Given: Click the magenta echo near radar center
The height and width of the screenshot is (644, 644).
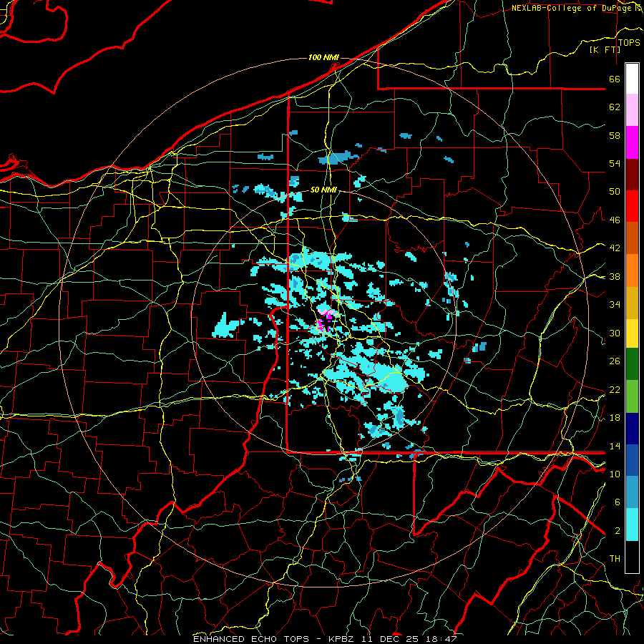Looking at the screenshot, I should pos(321,326).
